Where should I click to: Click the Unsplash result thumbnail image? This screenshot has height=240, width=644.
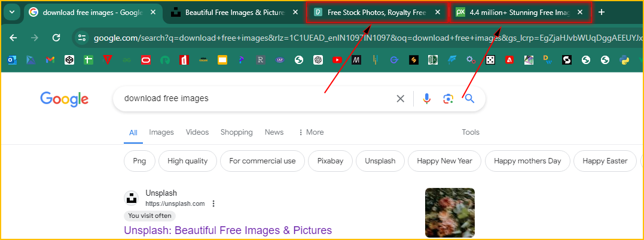450,212
